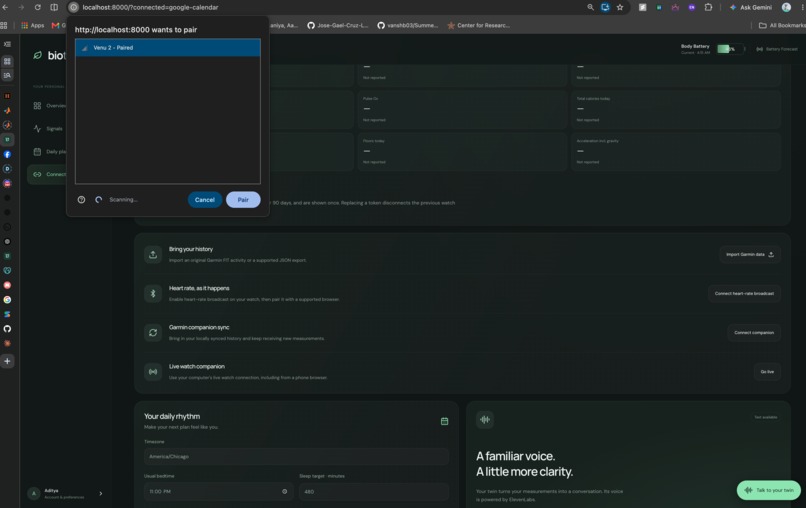Click the Chrome three-dot menu
This screenshot has width=806, height=508.
802,7
